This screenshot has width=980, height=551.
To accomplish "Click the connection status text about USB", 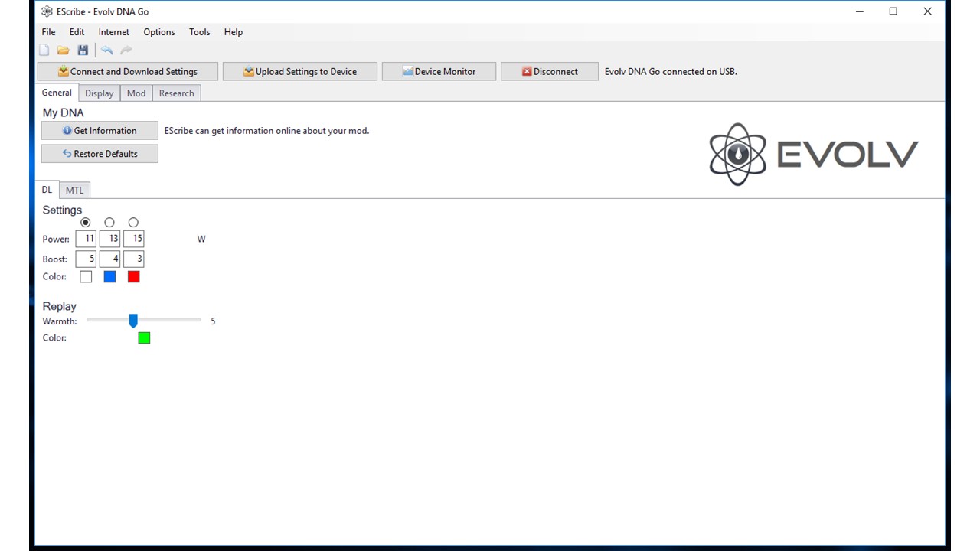I will [671, 71].
